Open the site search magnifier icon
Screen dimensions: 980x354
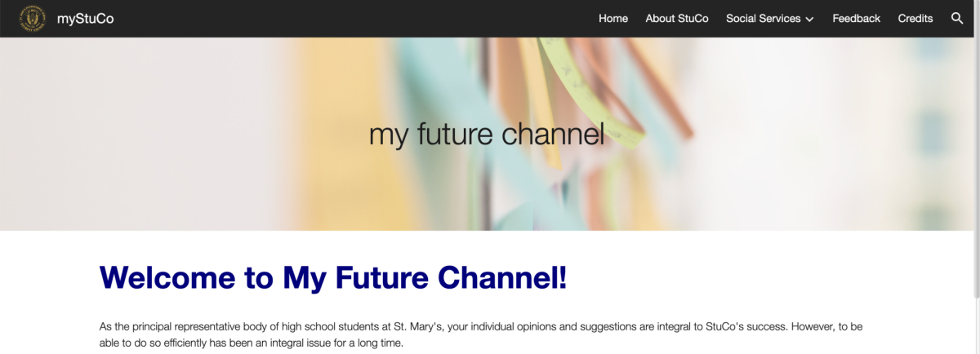point(958,18)
